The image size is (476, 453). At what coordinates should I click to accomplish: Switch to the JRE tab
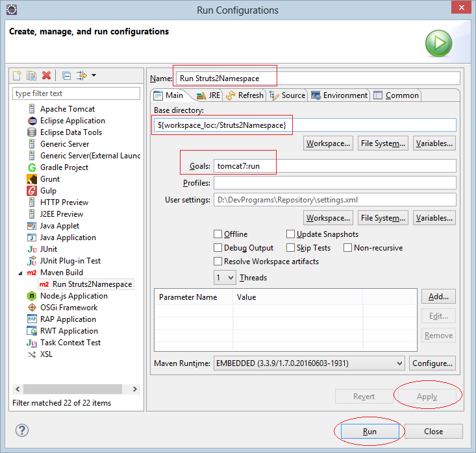pos(208,95)
